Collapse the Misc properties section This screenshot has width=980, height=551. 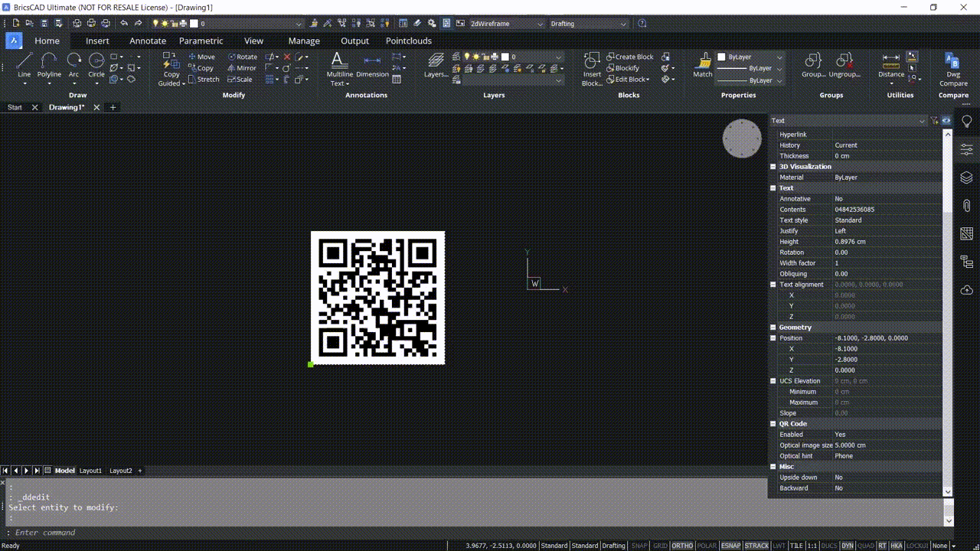773,466
